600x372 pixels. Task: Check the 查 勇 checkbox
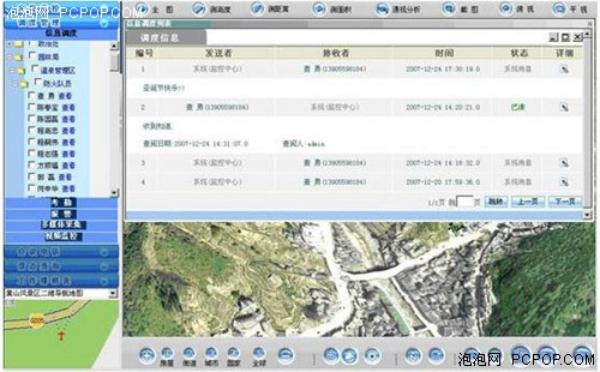click(32, 95)
